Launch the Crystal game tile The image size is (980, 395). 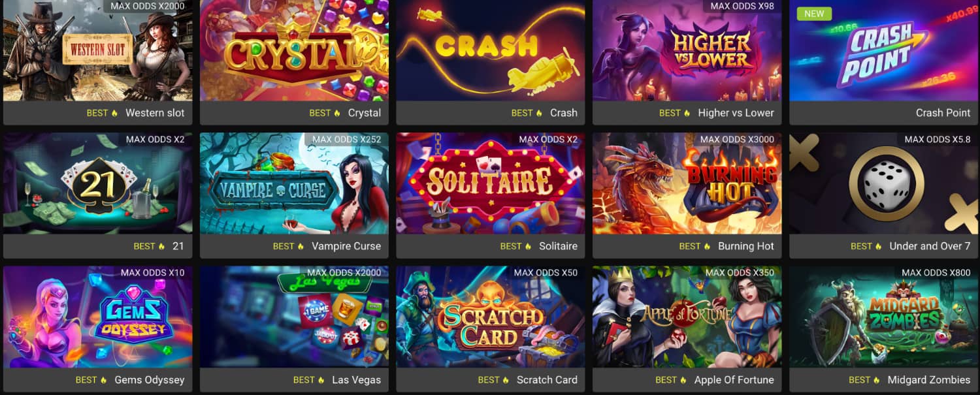coord(294,50)
